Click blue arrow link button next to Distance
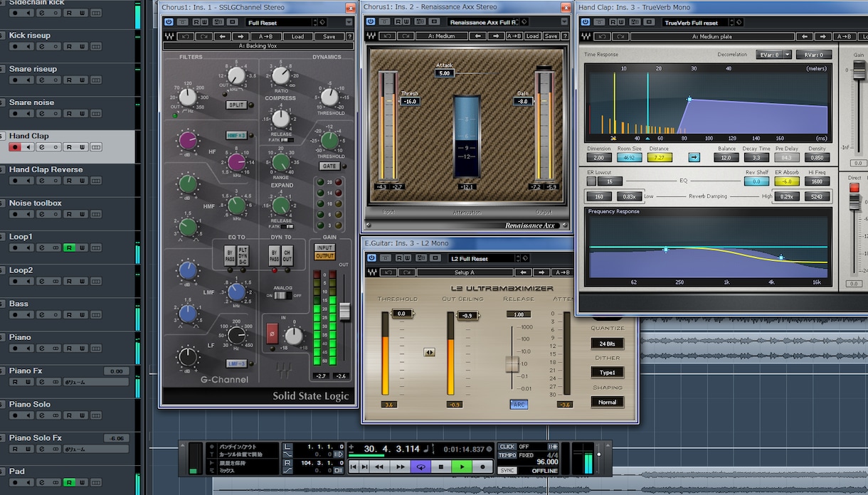 click(x=694, y=157)
